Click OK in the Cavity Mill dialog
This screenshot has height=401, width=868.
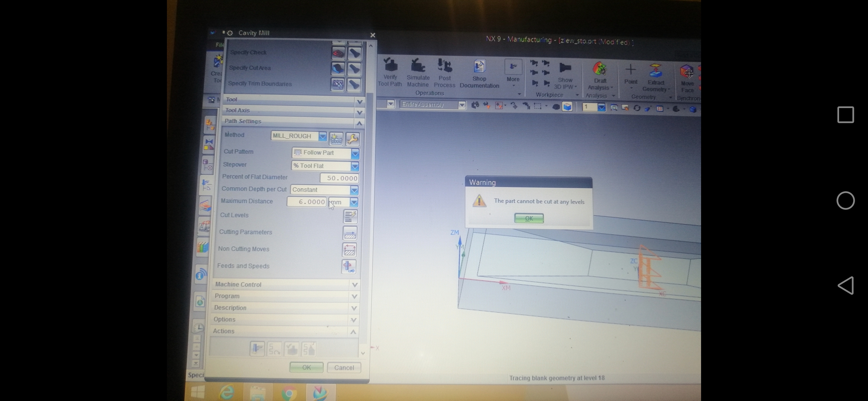click(306, 367)
